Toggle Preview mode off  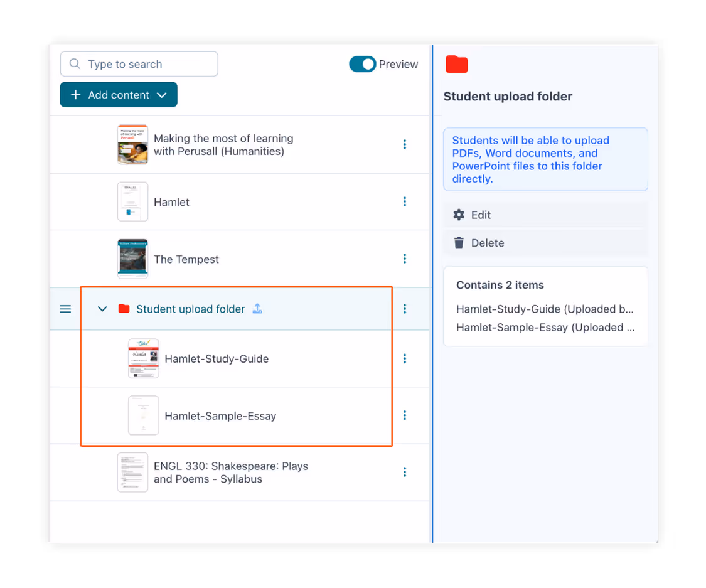click(x=362, y=64)
